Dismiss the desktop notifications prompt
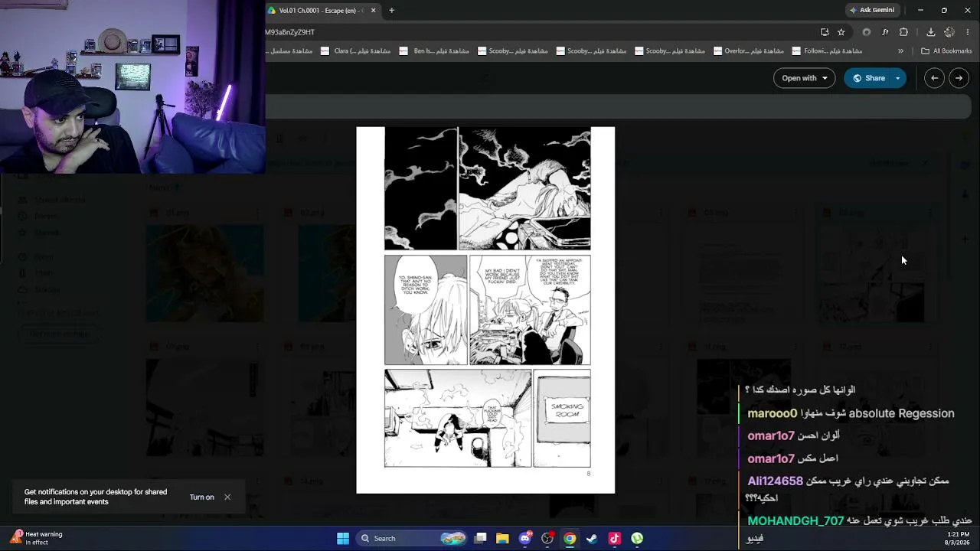This screenshot has height=551, width=980. (x=227, y=497)
